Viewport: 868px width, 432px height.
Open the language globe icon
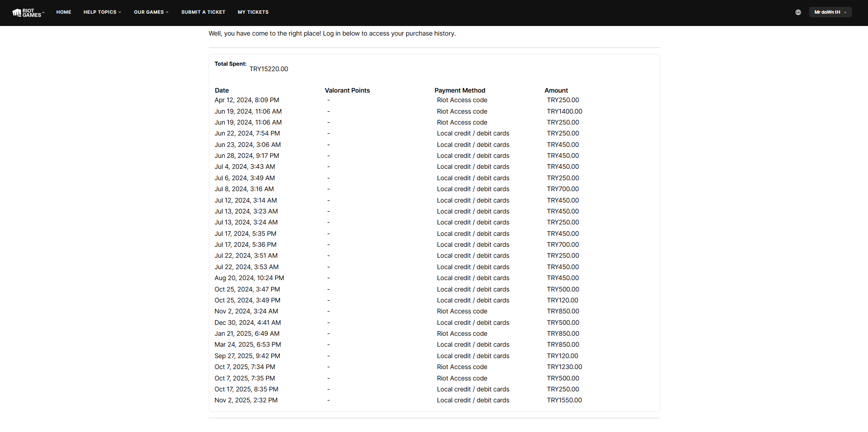click(798, 12)
